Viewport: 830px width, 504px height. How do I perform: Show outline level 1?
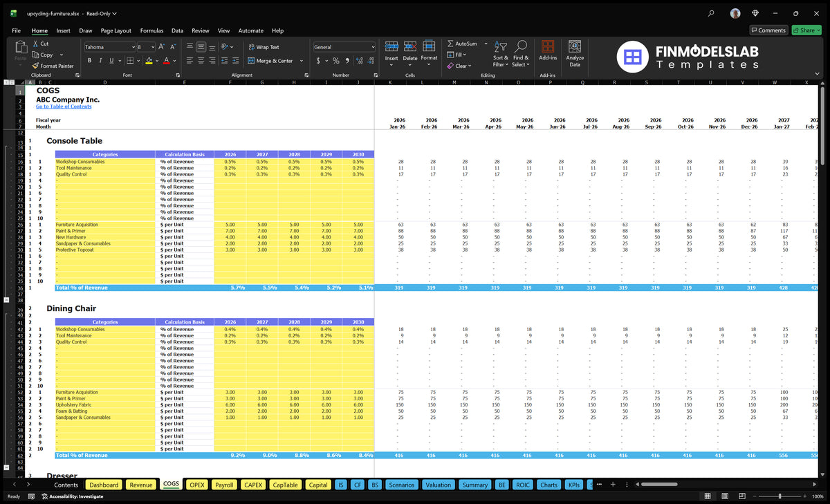pos(6,82)
